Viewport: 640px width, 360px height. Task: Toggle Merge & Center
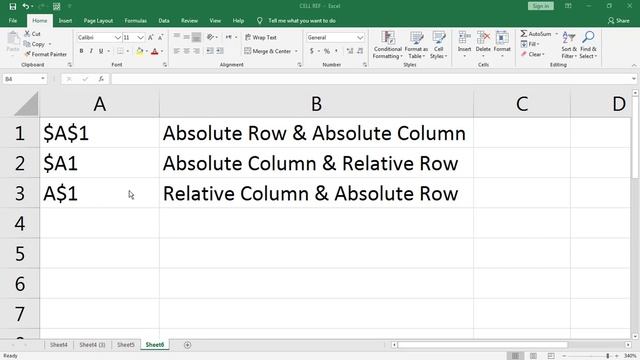coord(268,51)
